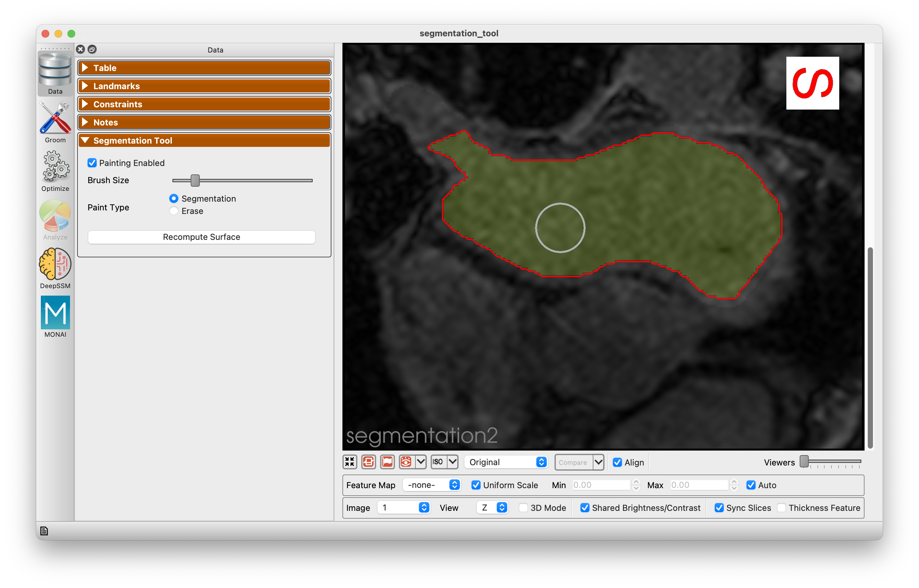Expand the Landmarks section
The width and height of the screenshot is (919, 588).
click(x=204, y=86)
